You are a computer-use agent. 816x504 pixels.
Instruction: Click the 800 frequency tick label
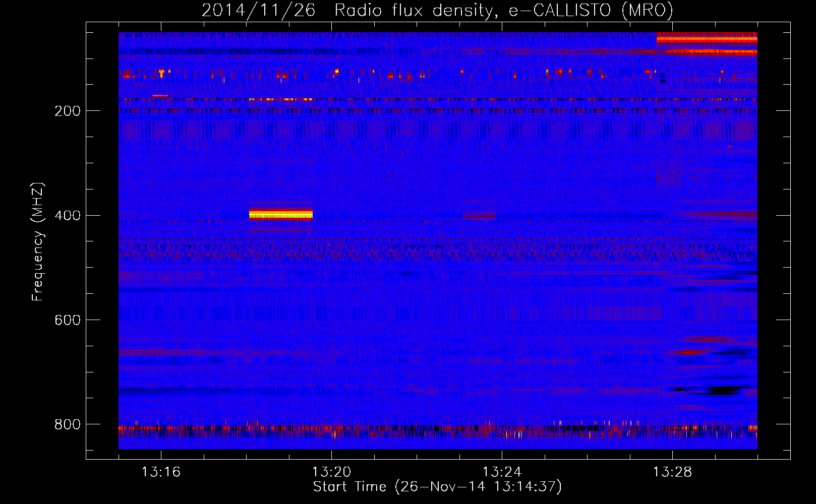[x=68, y=424]
